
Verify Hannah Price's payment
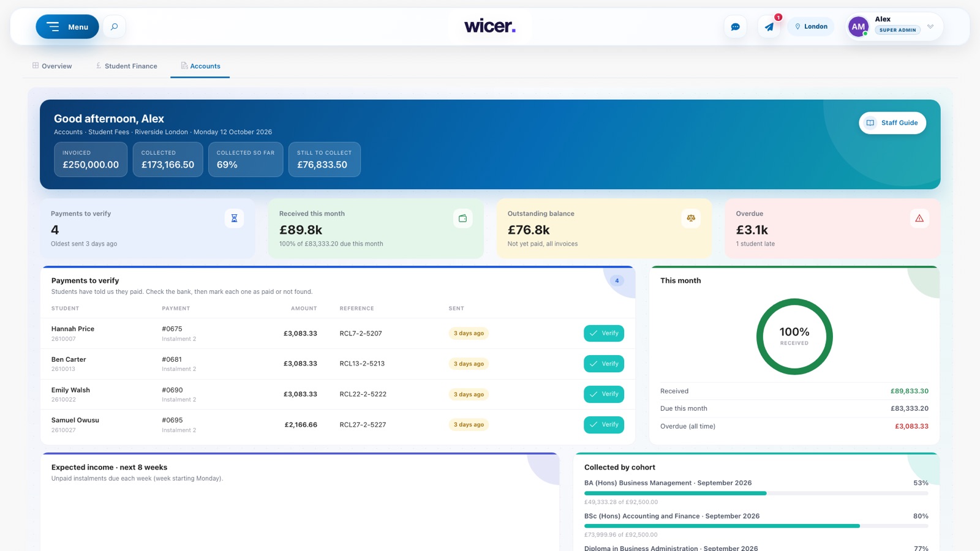[604, 333]
